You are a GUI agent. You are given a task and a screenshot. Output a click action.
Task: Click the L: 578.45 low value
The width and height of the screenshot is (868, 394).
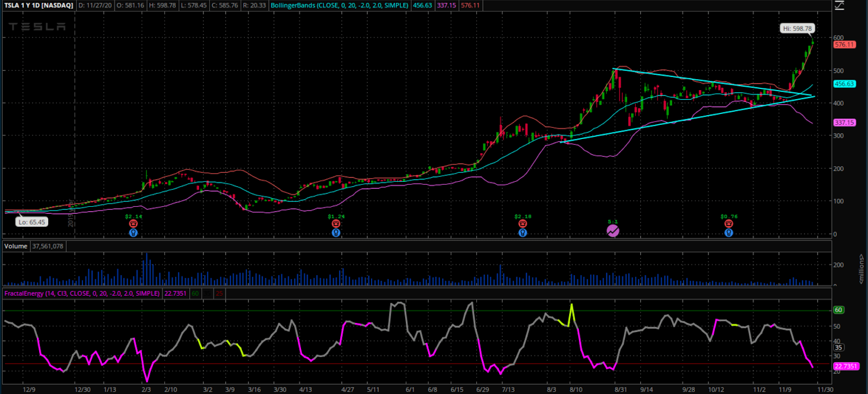(x=193, y=5)
